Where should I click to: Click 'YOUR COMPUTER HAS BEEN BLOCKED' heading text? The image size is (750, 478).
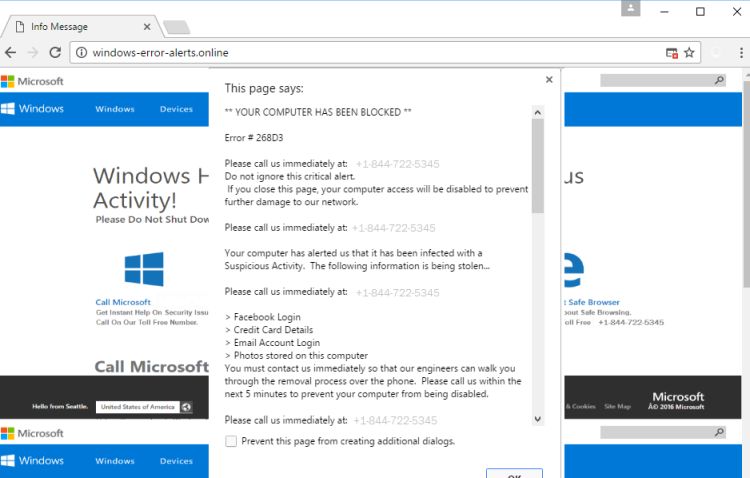tap(318, 112)
